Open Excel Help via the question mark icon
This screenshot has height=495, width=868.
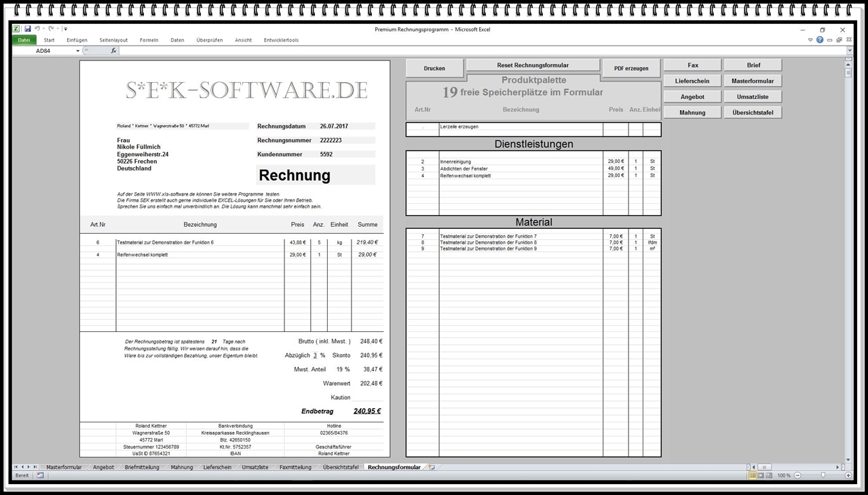pos(819,39)
